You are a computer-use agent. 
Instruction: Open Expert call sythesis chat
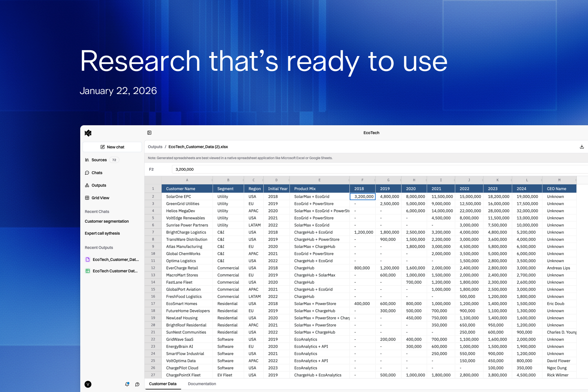point(102,233)
